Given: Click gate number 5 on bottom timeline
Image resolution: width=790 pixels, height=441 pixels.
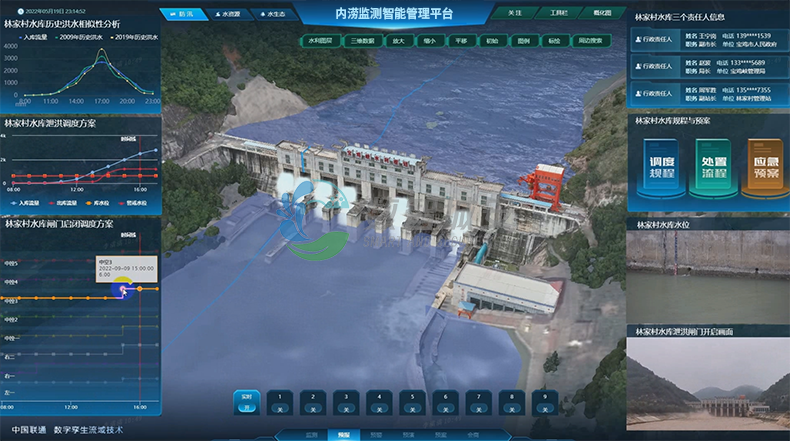Looking at the screenshot, I should (x=413, y=401).
